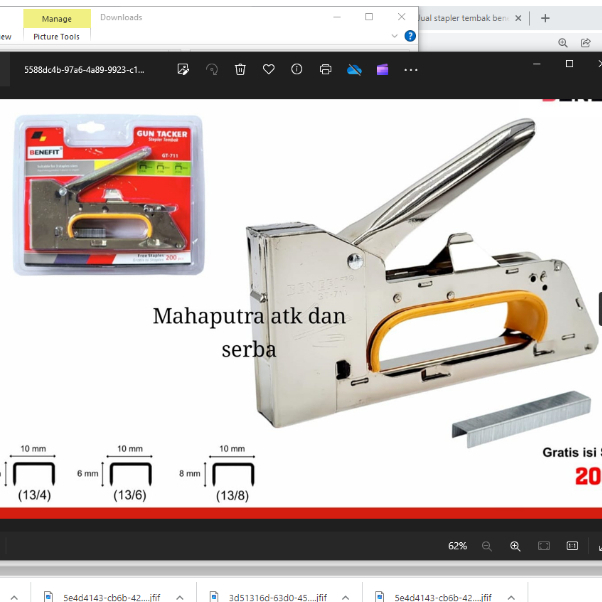Show the image at actual size 1:1
Screen dimensions: 602x602
click(x=572, y=546)
